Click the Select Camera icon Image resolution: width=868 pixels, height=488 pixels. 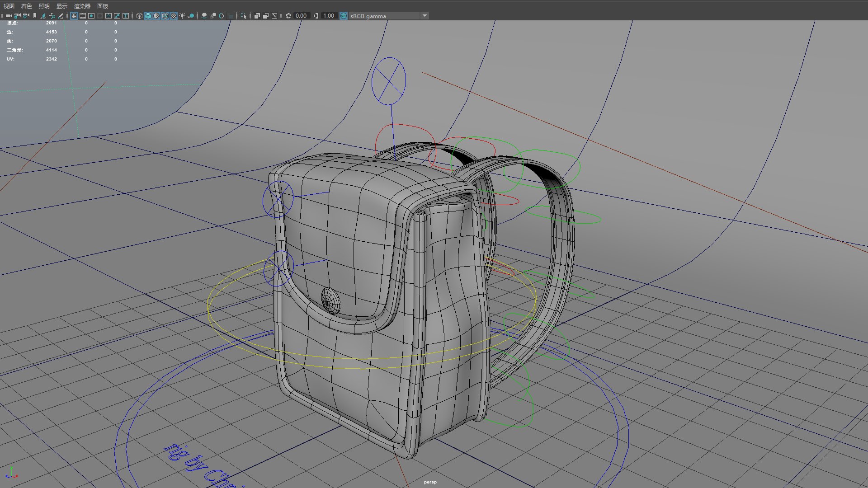(9, 16)
